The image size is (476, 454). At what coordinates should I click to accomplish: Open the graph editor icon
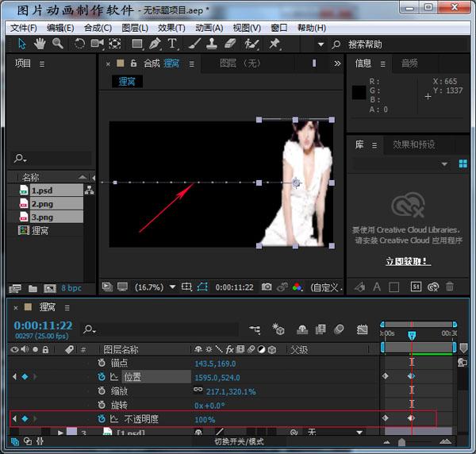coord(363,329)
